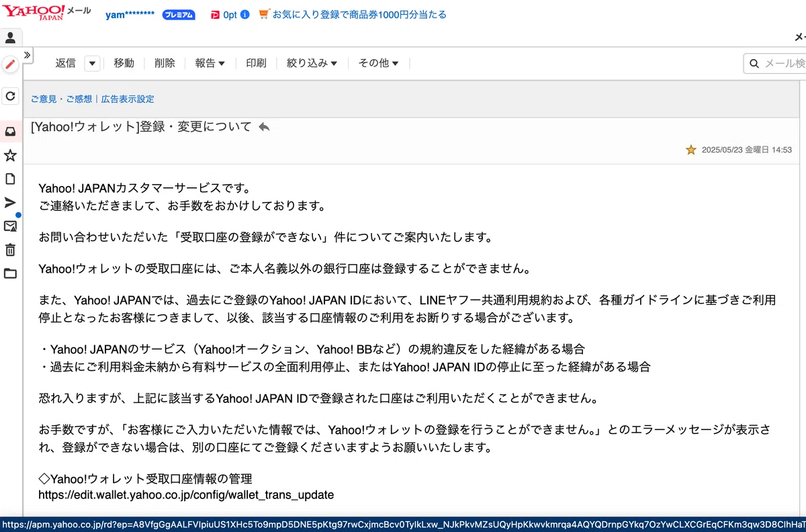Click the email subject [Yahoo!ウォレット]登録・変更について
Viewport: 806px width, 532px height.
141,126
